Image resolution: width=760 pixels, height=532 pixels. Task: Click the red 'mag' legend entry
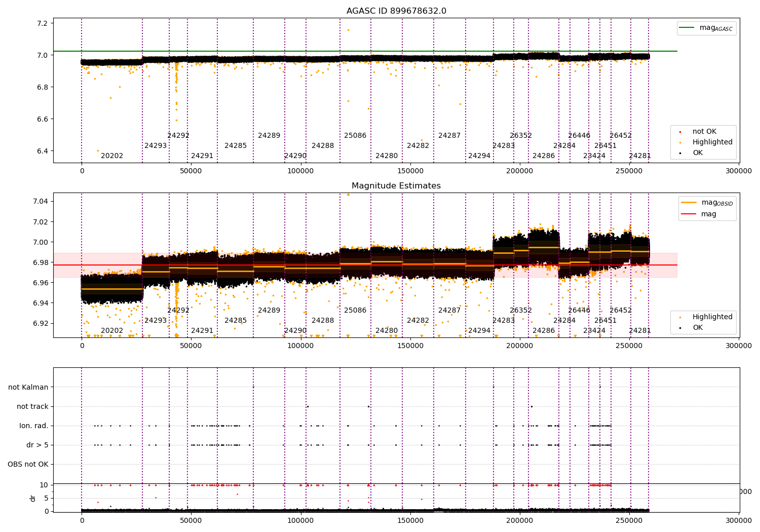click(699, 214)
